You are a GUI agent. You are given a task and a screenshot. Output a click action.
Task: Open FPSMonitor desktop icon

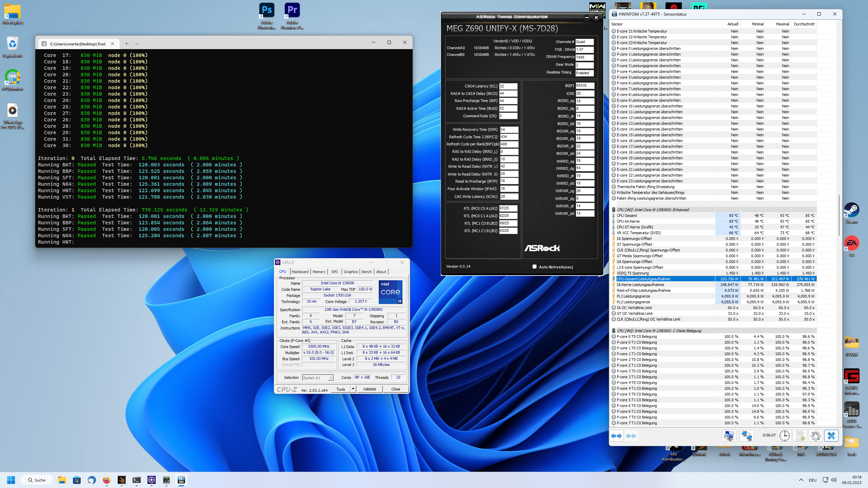(13, 80)
